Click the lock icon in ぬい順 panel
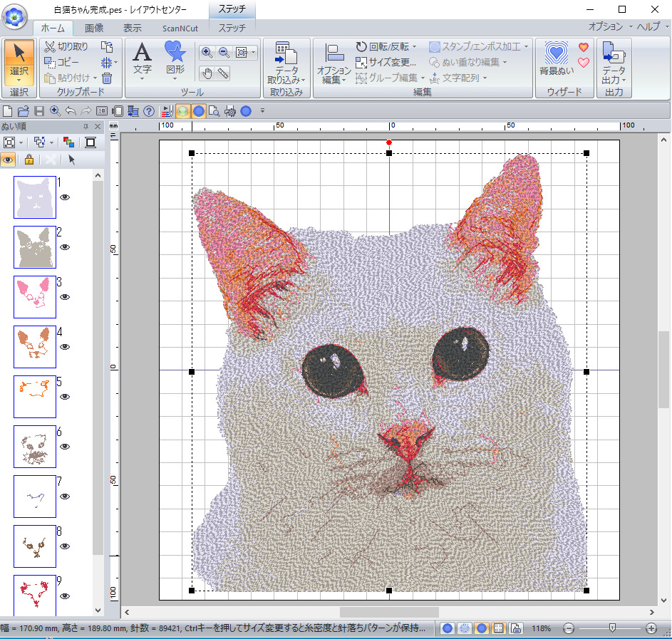 point(29,160)
